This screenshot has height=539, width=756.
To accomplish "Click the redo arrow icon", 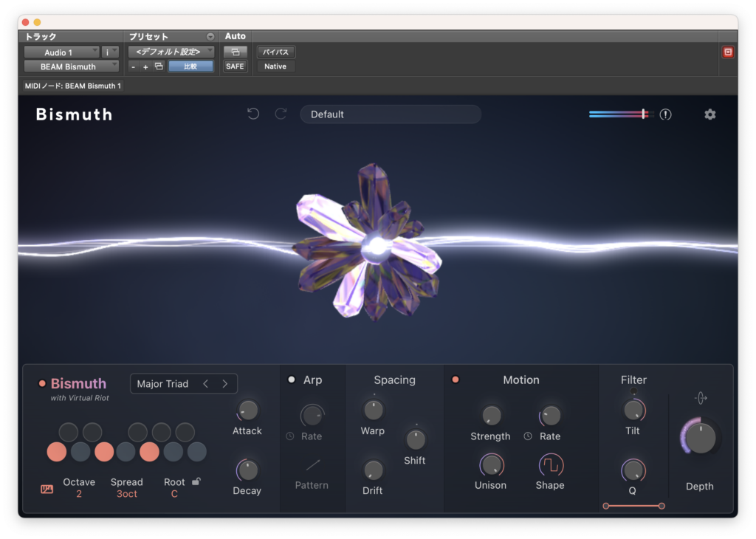I will (281, 114).
